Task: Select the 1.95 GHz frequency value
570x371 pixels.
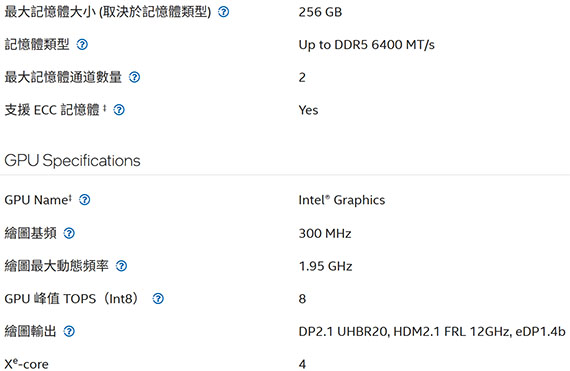Action: tap(325, 266)
